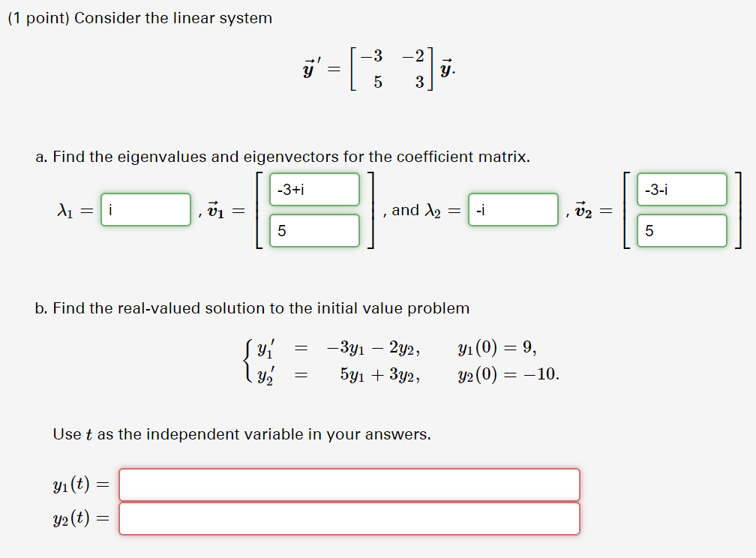756x558 pixels.
Task: Click the empty y2(t) answer field
Action: 349,517
